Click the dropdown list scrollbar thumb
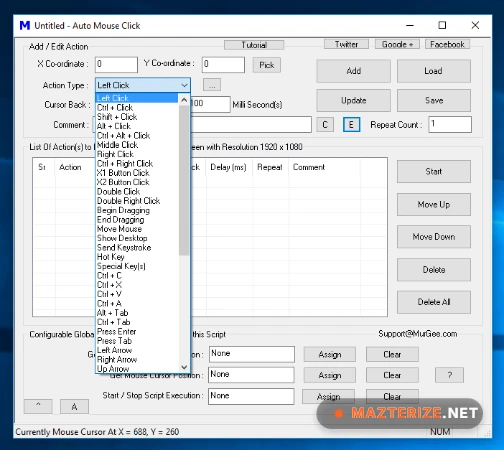The height and width of the screenshot is (450, 504). click(184, 180)
